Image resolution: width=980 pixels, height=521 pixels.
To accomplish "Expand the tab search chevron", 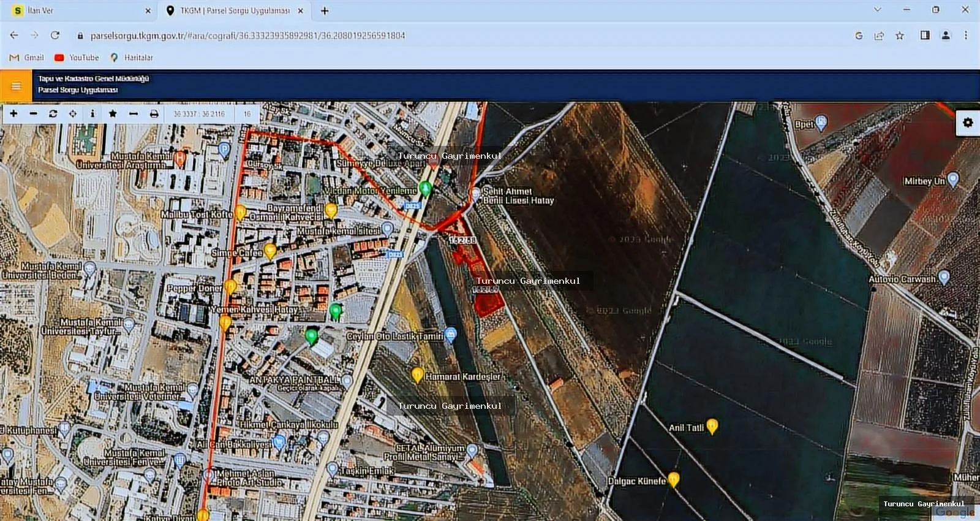I will [877, 10].
